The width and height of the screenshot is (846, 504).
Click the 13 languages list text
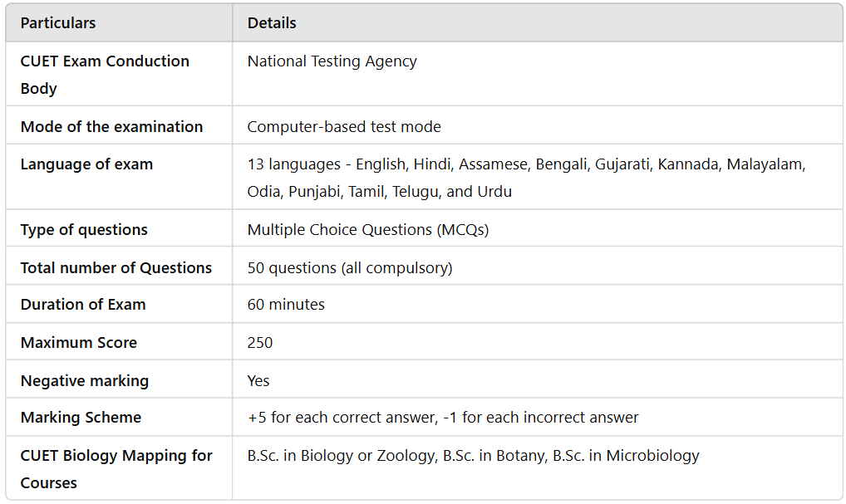click(x=526, y=178)
